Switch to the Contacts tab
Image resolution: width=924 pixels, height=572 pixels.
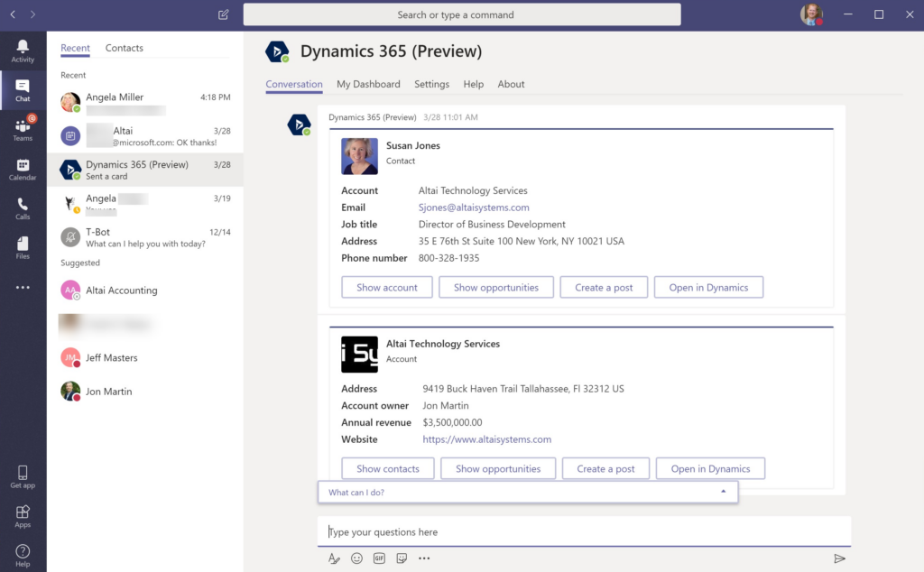point(125,48)
